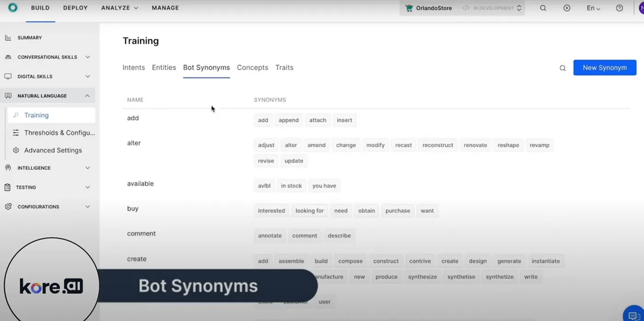Open the In Development status selector
The height and width of the screenshot is (321, 644).
pos(492,8)
